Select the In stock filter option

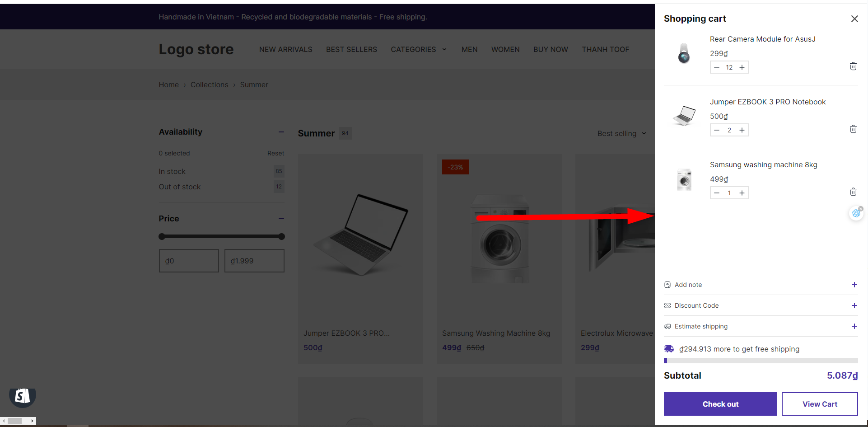click(x=172, y=171)
